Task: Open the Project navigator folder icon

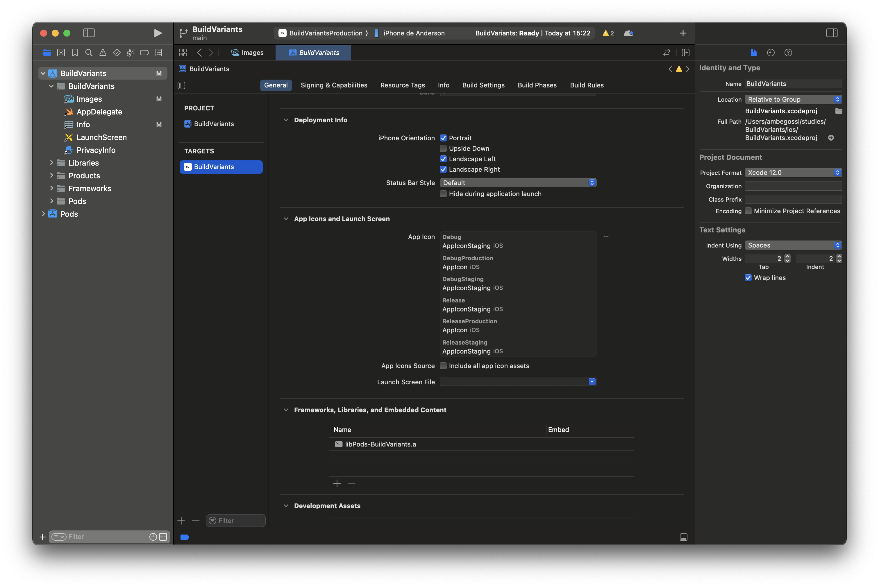Action: (x=47, y=53)
